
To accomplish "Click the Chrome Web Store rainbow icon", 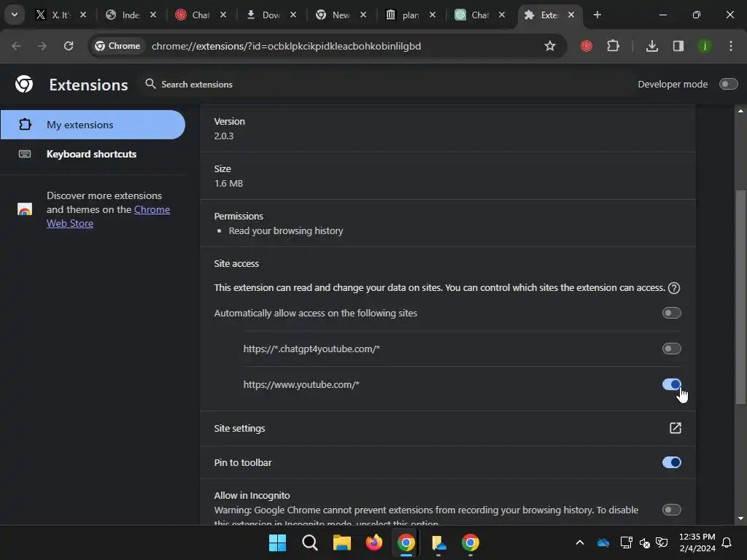I will point(25,209).
